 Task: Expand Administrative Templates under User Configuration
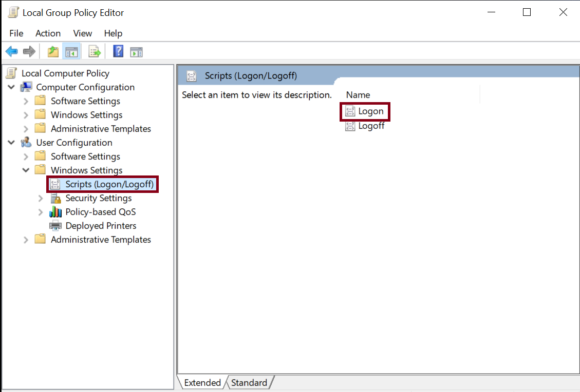[x=26, y=240]
